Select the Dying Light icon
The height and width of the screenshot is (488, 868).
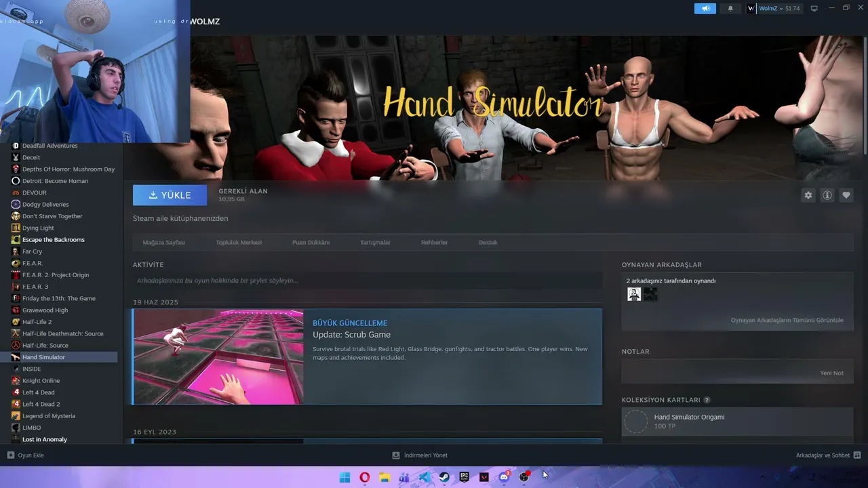click(x=16, y=228)
